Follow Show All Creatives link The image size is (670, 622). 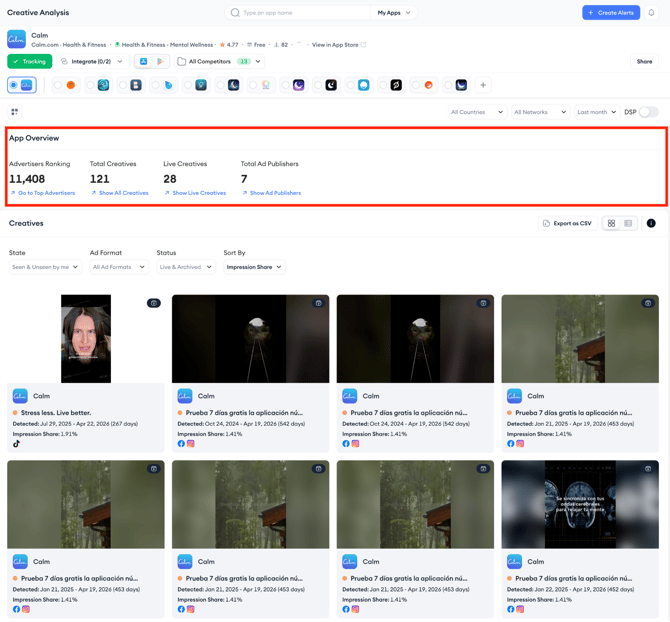coord(120,193)
